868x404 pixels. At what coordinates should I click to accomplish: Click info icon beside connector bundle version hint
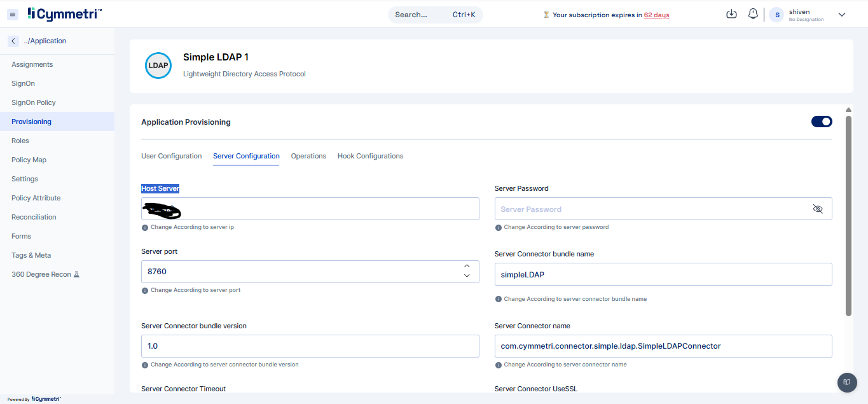(144, 365)
